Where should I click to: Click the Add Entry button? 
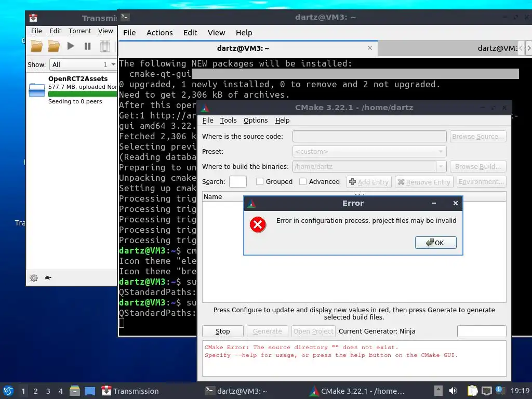(369, 182)
